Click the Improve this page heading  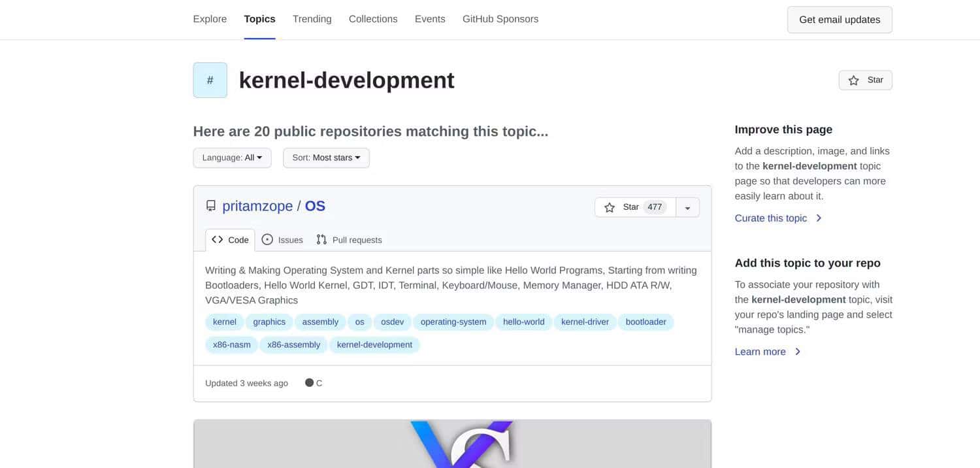tap(783, 129)
